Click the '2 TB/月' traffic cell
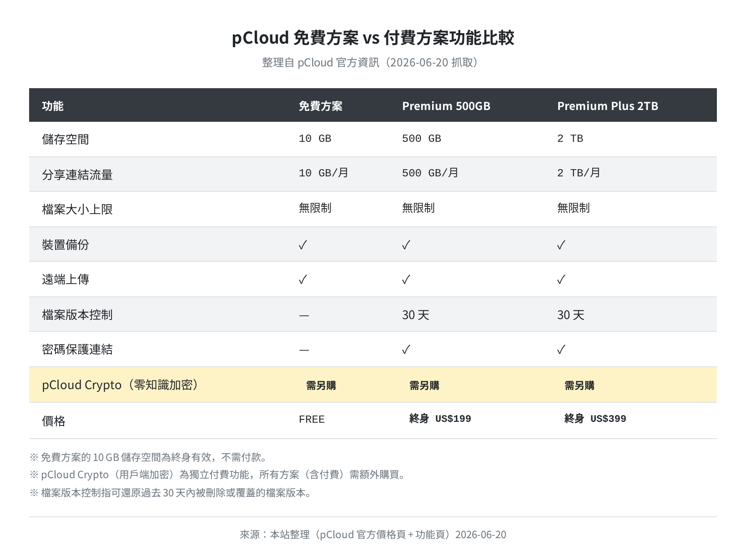746x560 pixels. coord(579,173)
